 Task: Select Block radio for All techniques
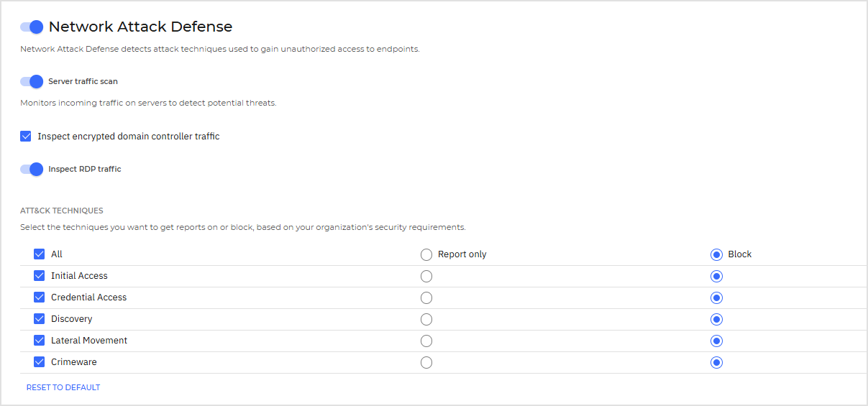click(716, 254)
